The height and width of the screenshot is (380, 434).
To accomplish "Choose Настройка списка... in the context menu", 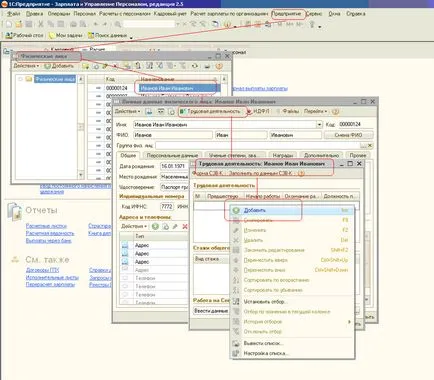I will tap(292, 353).
